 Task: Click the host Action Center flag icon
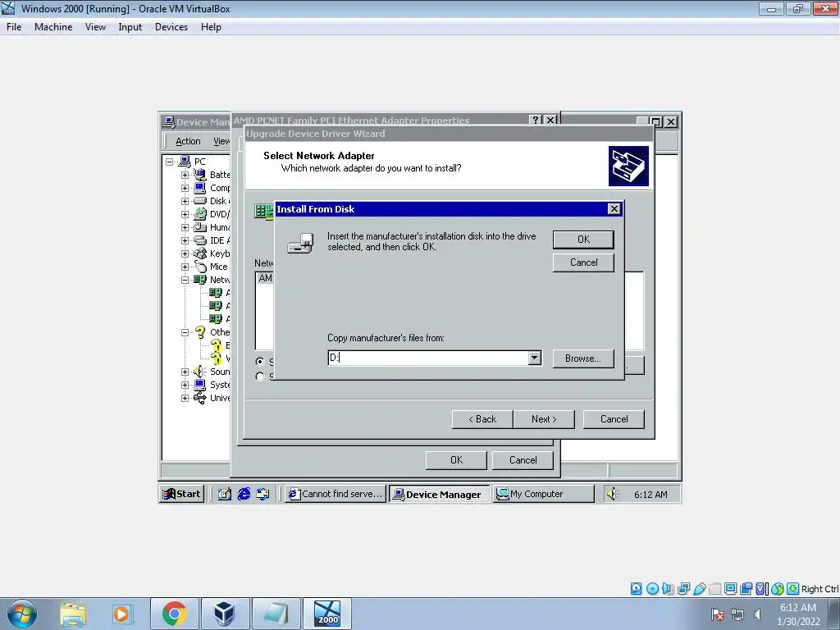coord(718,614)
